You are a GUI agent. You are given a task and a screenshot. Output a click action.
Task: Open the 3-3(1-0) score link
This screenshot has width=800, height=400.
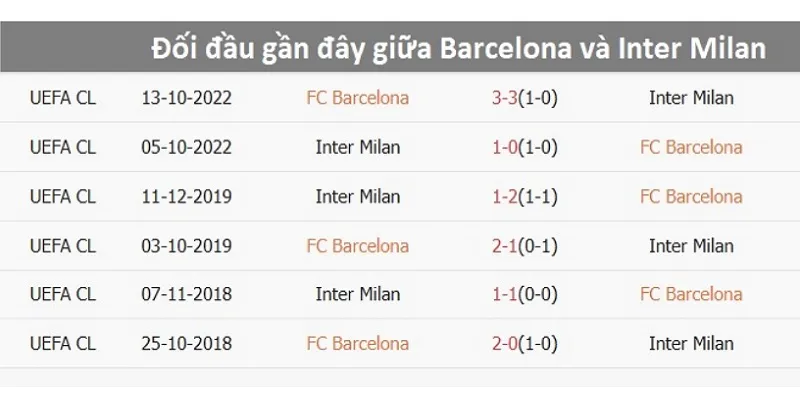524,98
